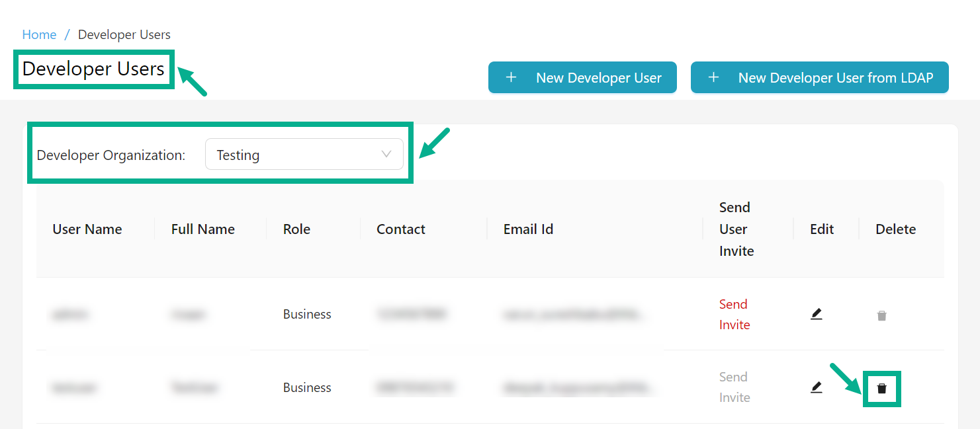
Task: Click the greyed-out trash icon in first row
Action: [881, 316]
